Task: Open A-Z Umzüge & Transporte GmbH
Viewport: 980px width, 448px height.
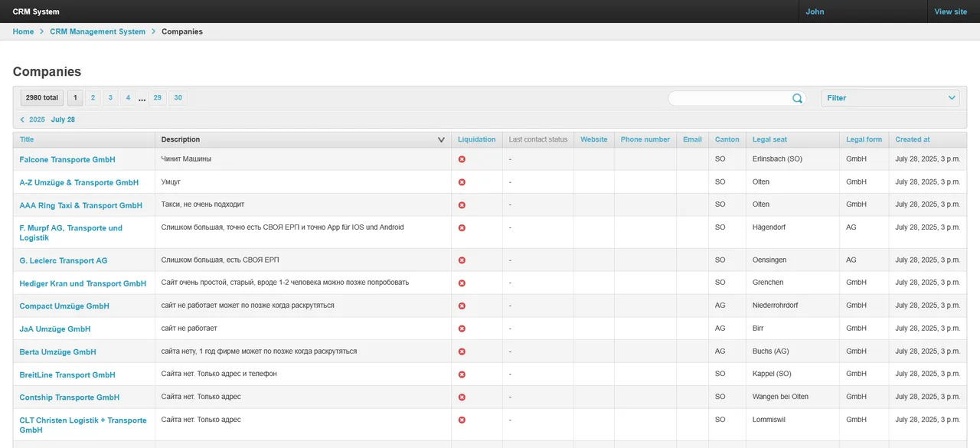Action: point(79,182)
